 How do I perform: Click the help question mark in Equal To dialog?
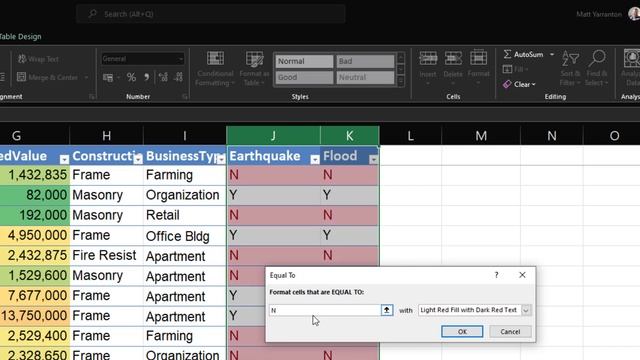point(496,275)
